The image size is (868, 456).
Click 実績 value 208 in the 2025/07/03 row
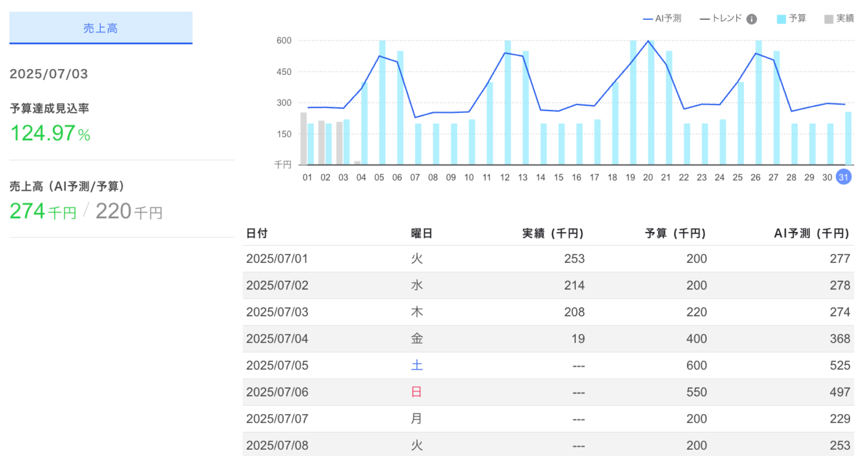[x=574, y=312]
